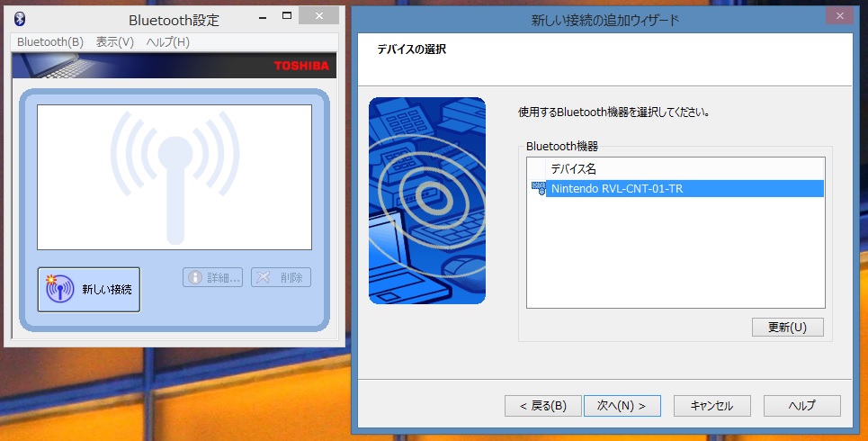Viewport: 868px width, 441px height.
Task: Maximize the Bluetooth設定 window
Action: pos(287,16)
